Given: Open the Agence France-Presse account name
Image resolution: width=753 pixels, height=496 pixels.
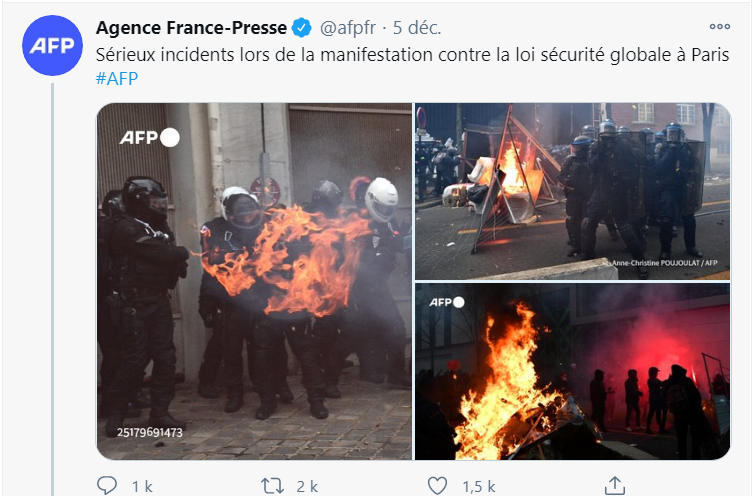Looking at the screenshot, I should pos(191,28).
